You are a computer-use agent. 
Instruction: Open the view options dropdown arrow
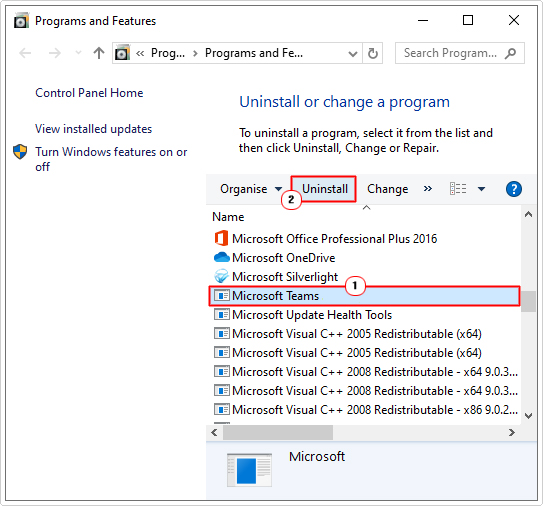coord(481,189)
